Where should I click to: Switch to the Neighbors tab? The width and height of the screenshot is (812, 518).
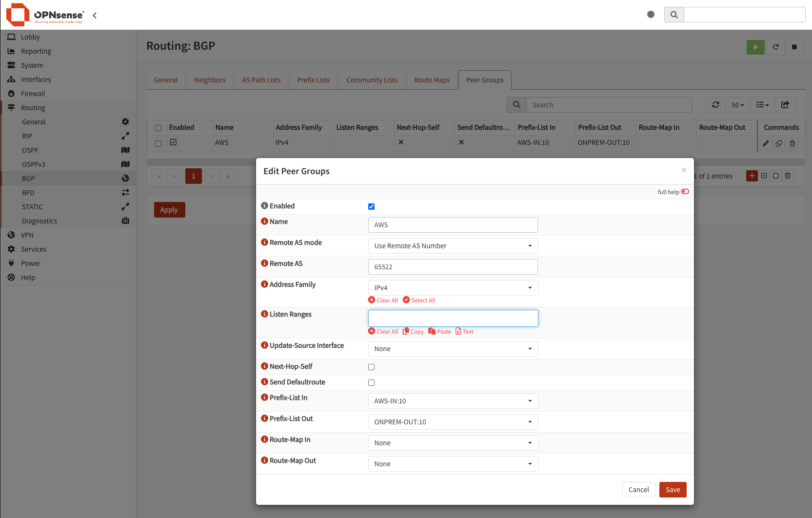click(210, 80)
